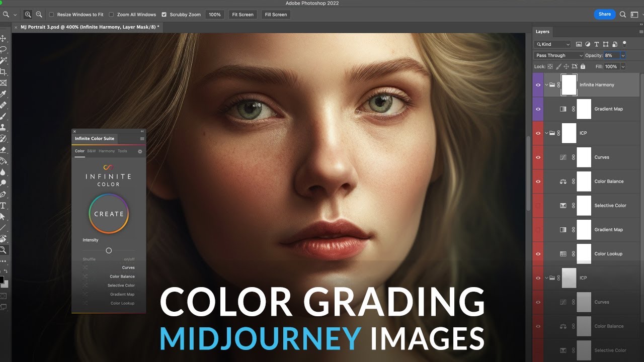The image size is (644, 362).
Task: Click the Fill Screen button
Action: [x=276, y=15]
